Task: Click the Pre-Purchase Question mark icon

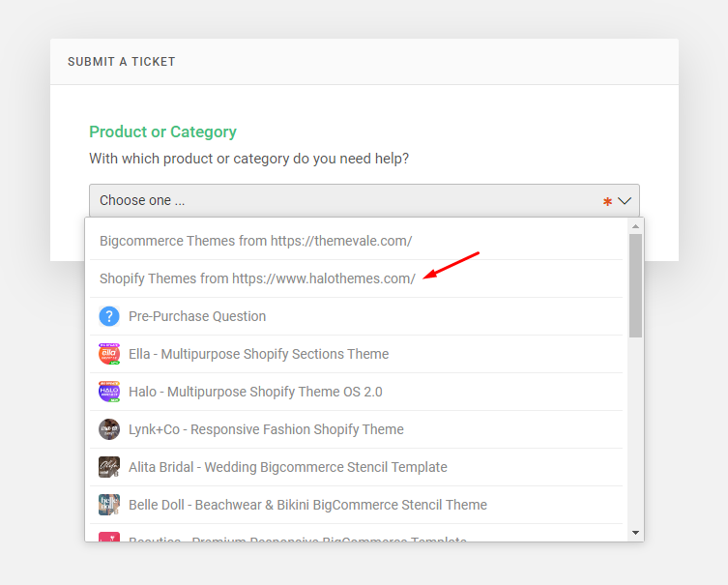Action: click(109, 316)
